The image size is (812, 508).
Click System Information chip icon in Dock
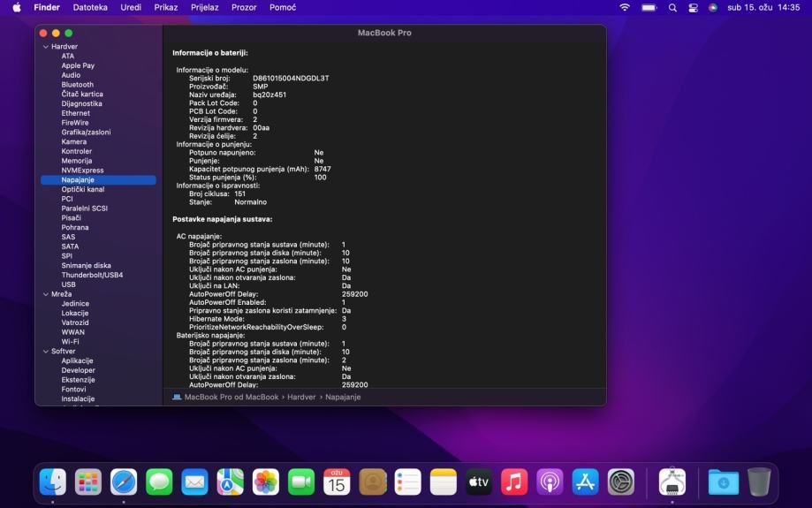coord(672,481)
